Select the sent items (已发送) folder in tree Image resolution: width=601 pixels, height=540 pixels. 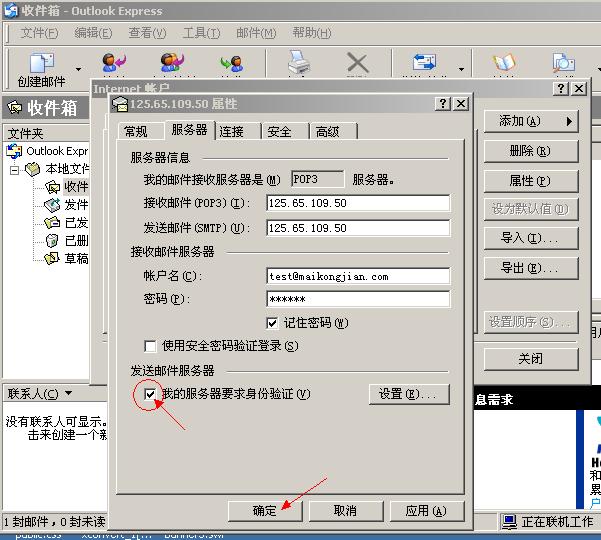(67, 223)
